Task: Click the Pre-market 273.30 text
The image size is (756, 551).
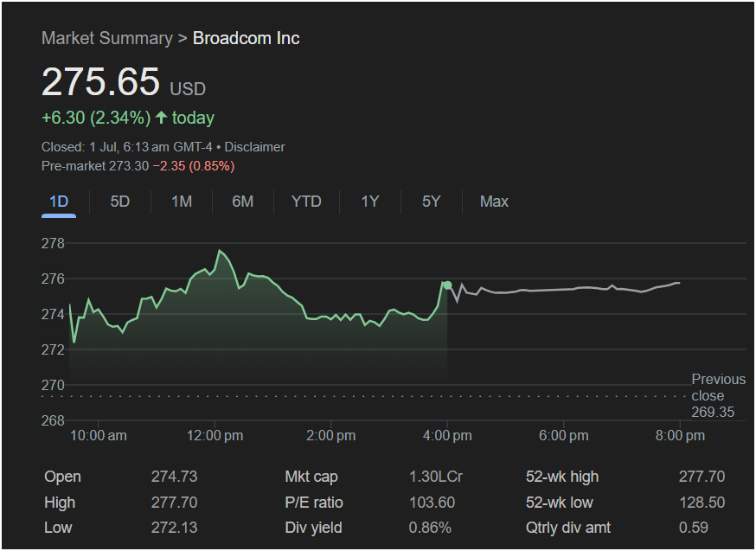Action: 95,166
